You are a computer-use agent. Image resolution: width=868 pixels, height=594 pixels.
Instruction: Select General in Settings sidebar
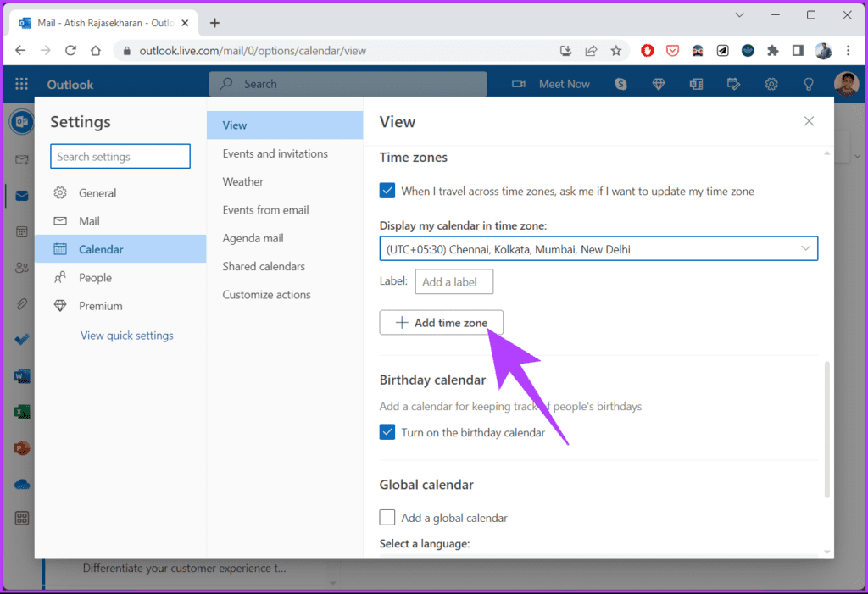point(120,192)
